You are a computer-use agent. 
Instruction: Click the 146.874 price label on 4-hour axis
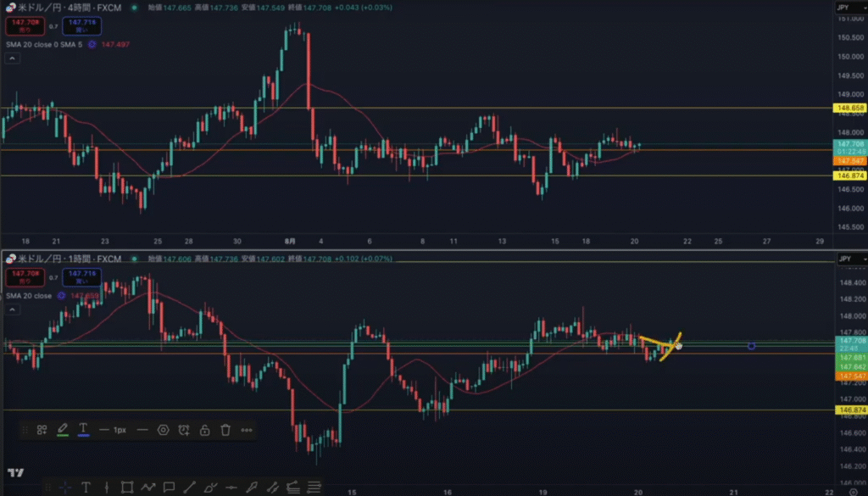pyautogui.click(x=850, y=176)
